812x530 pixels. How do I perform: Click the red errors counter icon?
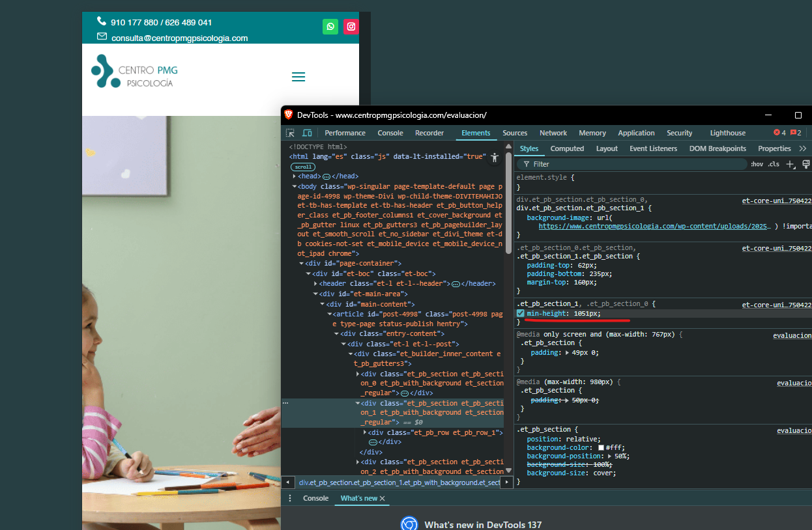point(779,133)
